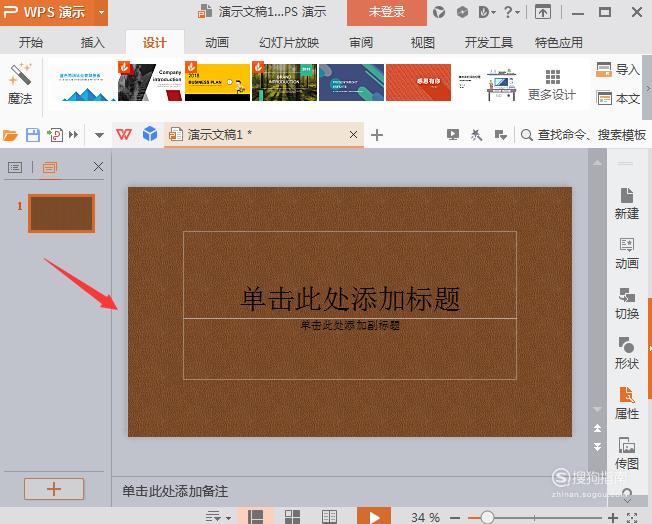The height and width of the screenshot is (524, 652).
Task: Open the 魔法 magic design tool
Action: [x=20, y=83]
